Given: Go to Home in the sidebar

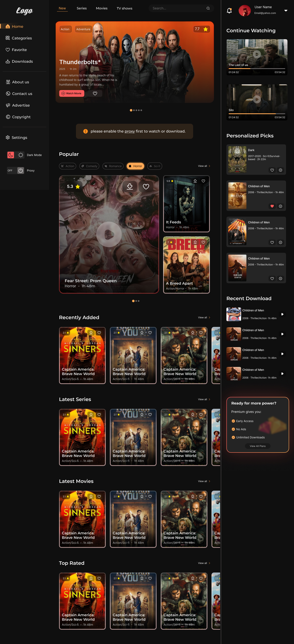Looking at the screenshot, I should (14, 27).
